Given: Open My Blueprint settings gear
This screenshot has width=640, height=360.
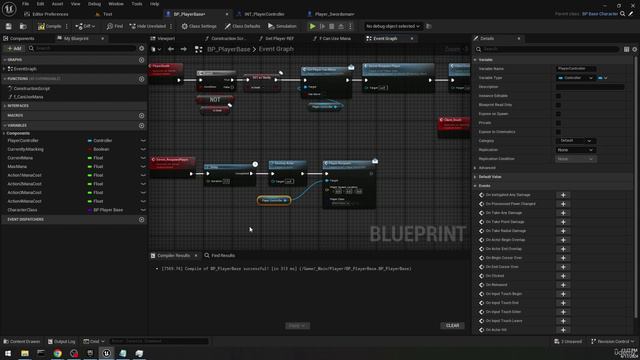Looking at the screenshot, I should [142, 48].
